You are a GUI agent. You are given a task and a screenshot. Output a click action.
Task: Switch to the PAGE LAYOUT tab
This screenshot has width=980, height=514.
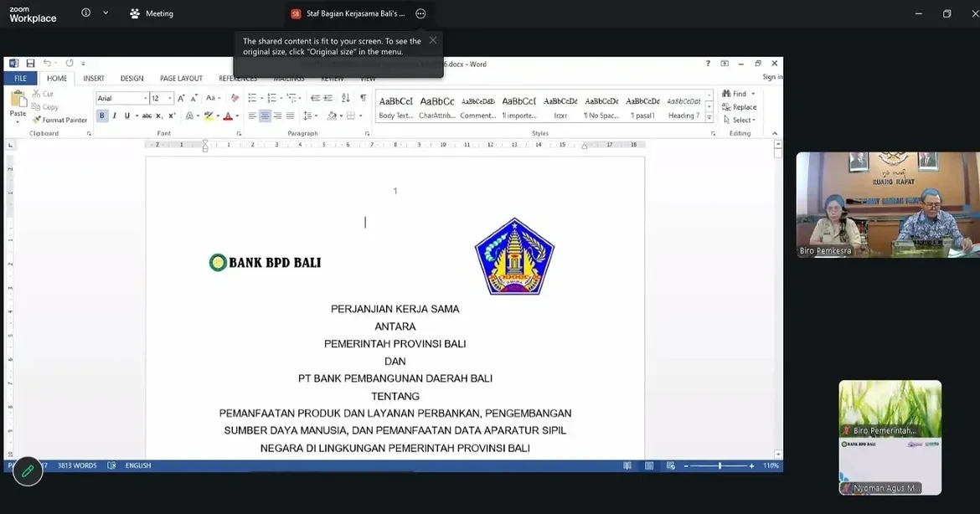181,78
